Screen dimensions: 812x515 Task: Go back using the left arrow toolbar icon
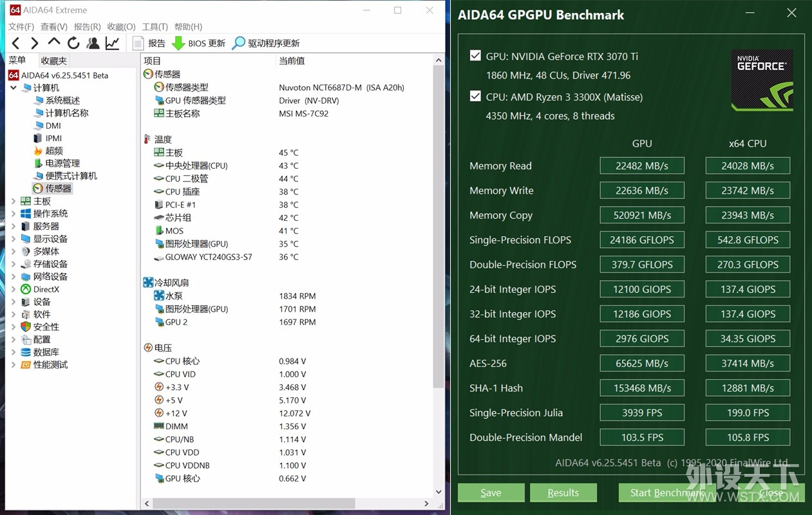click(x=16, y=43)
